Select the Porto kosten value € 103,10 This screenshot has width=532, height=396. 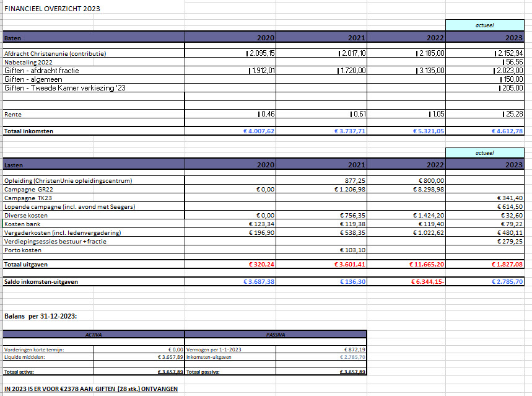352,250
